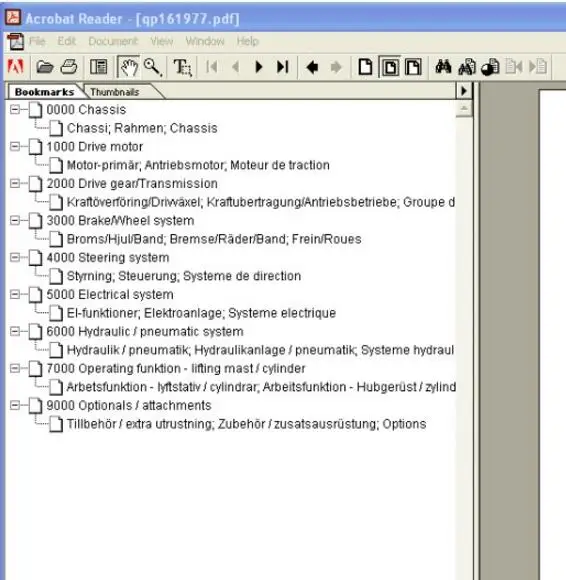Screen dimensions: 566x580
Task: Collapse 9000 Optionals / attachments node
Action: coord(15,405)
